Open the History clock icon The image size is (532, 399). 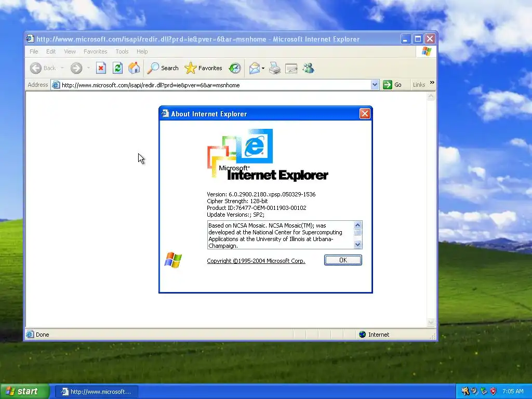point(234,68)
